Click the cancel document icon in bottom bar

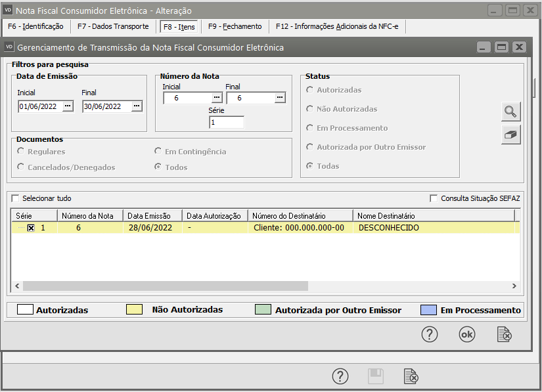(411, 376)
